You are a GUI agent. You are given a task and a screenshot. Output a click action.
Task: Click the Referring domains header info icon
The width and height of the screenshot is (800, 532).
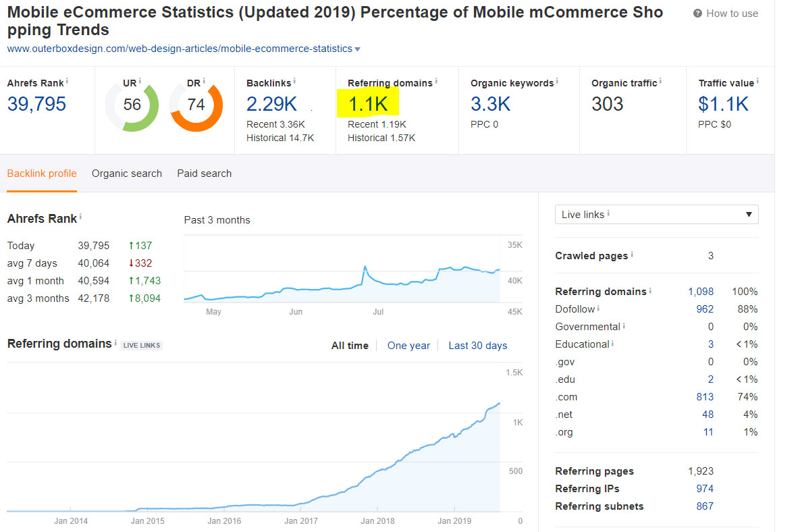[x=435, y=82]
